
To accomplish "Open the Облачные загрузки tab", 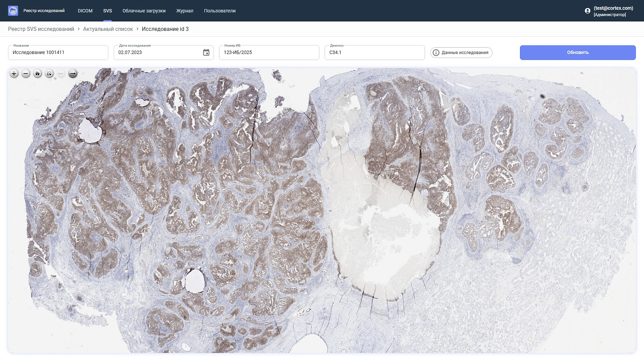I will tap(144, 11).
